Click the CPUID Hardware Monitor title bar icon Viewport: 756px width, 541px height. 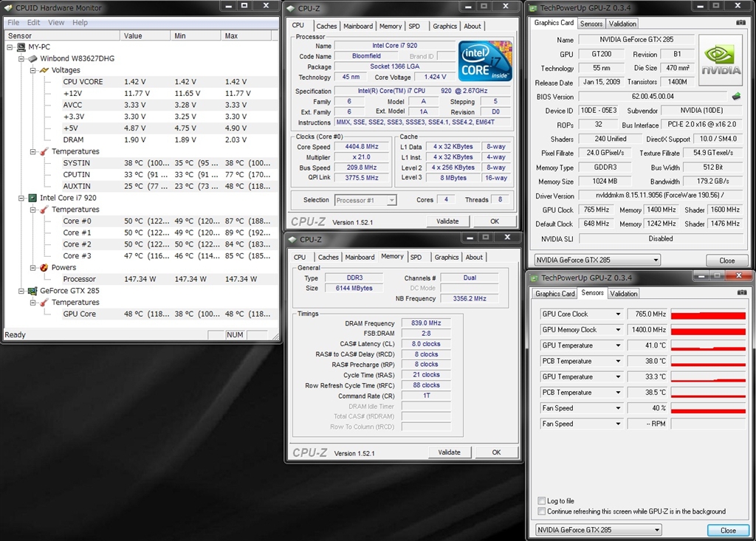tap(8, 7)
